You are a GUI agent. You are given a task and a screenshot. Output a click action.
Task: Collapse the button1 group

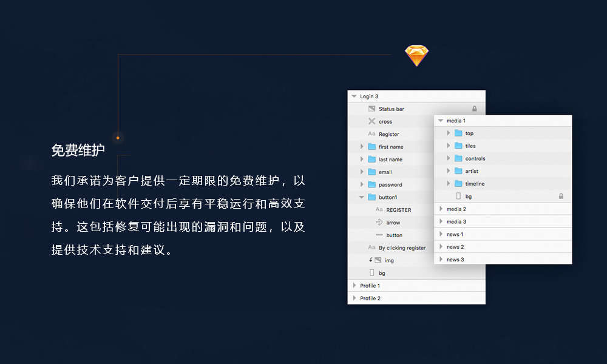(x=362, y=197)
